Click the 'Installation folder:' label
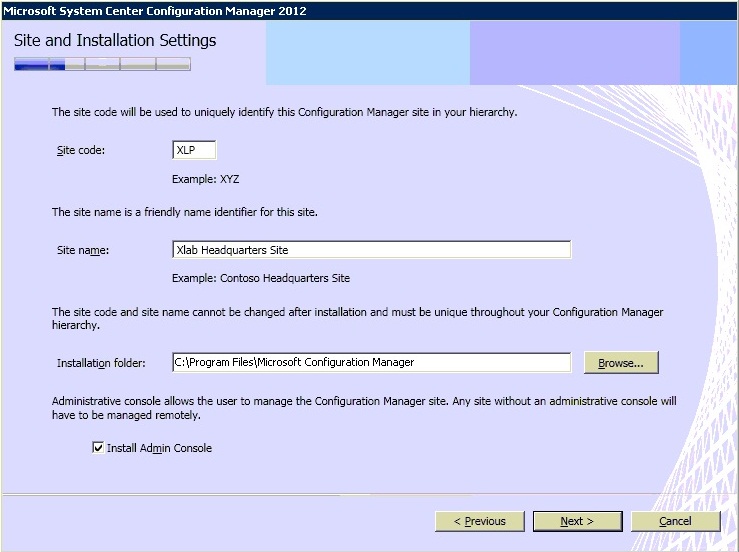Viewport: 739px width, 552px height. click(x=101, y=363)
